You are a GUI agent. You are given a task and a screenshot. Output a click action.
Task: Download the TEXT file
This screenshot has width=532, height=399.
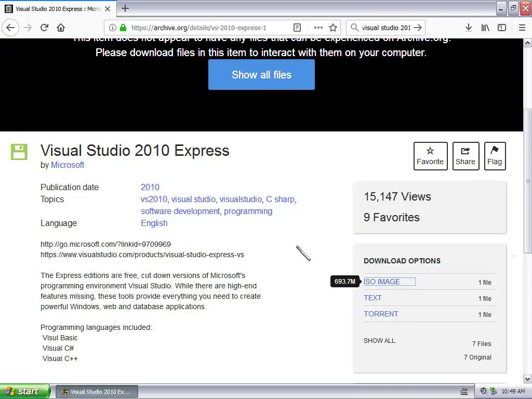tap(373, 298)
